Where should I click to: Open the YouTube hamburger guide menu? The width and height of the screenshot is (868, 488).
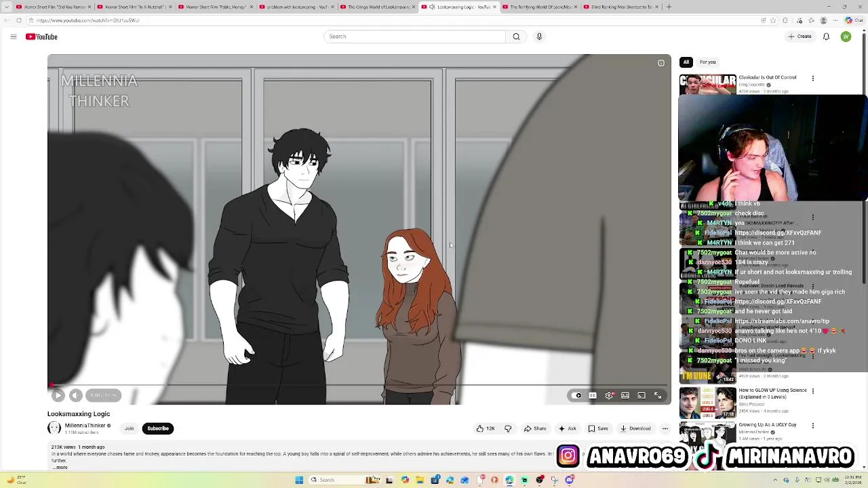(x=13, y=37)
